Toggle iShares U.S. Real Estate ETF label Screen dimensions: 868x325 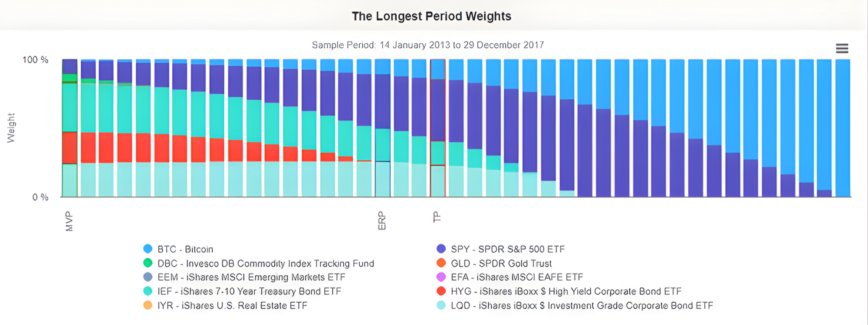[x=232, y=305]
